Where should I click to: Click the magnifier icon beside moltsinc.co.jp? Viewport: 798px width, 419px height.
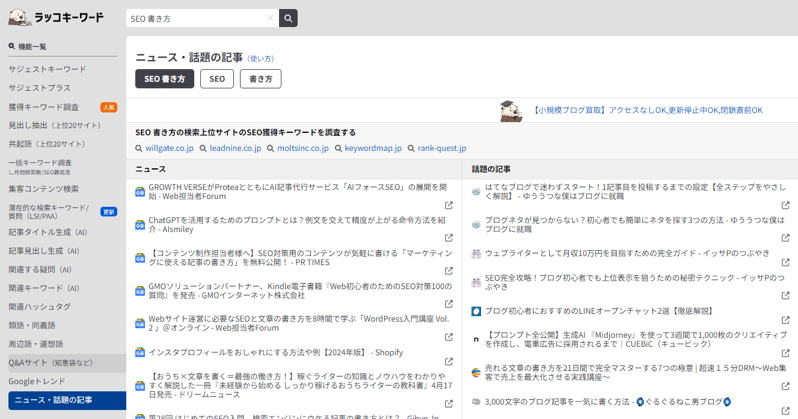click(271, 149)
